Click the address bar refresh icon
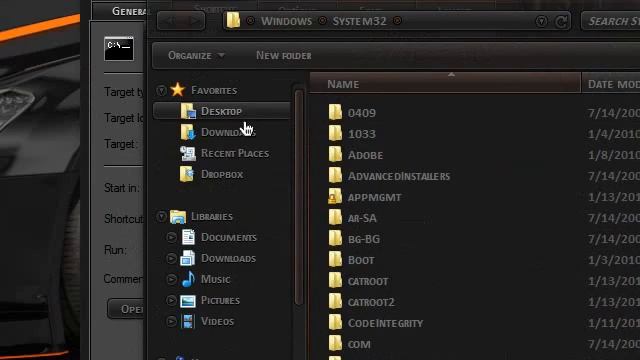 562,21
